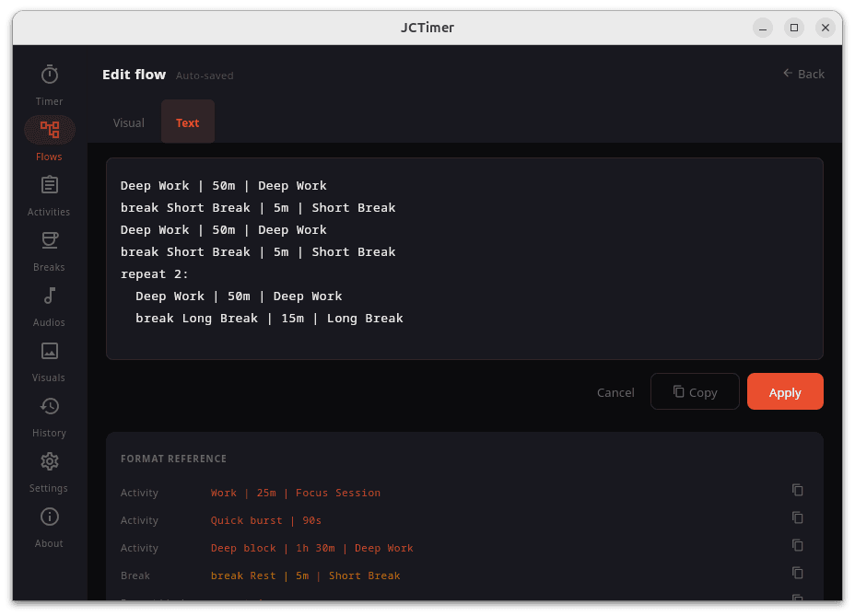
Task: Open the Audios music note icon
Action: click(49, 296)
